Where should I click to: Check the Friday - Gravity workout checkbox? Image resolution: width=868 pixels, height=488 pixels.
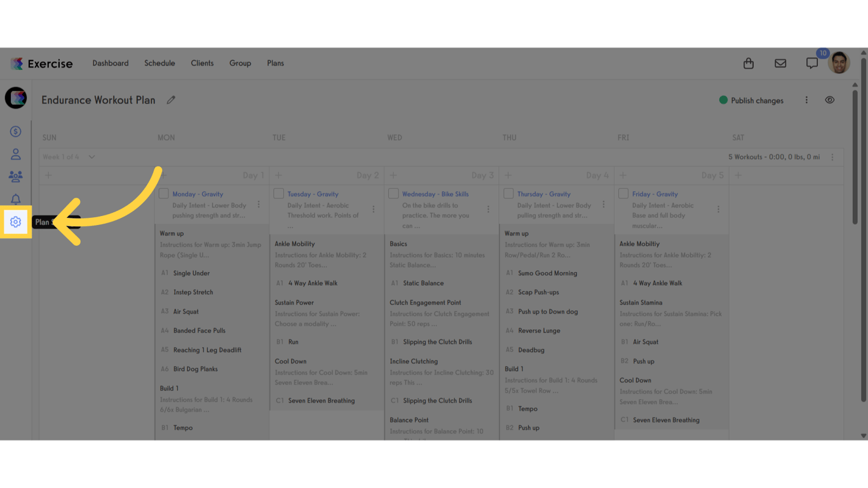[623, 194]
